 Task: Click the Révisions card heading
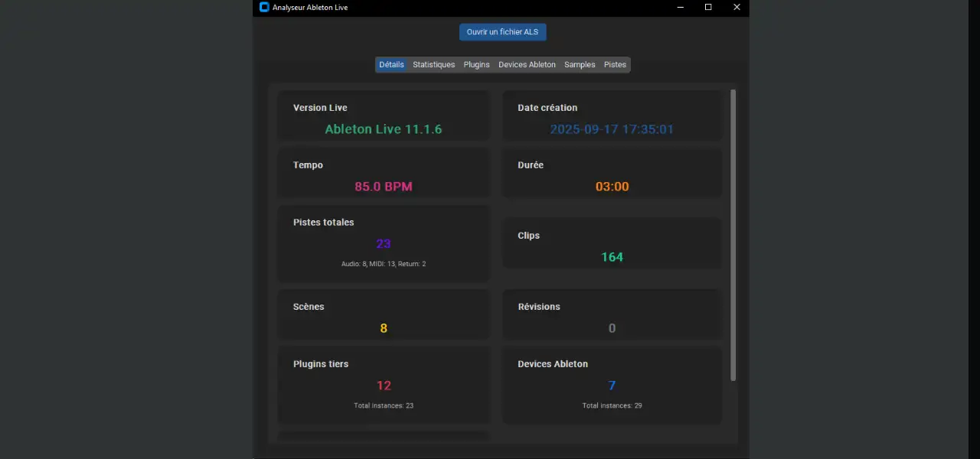pyautogui.click(x=539, y=307)
